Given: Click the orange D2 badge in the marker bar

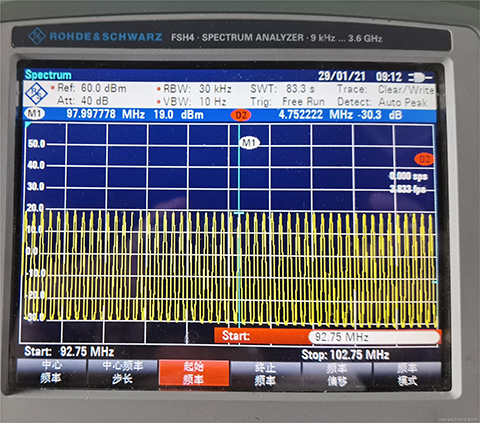Looking at the screenshot, I should point(241,115).
